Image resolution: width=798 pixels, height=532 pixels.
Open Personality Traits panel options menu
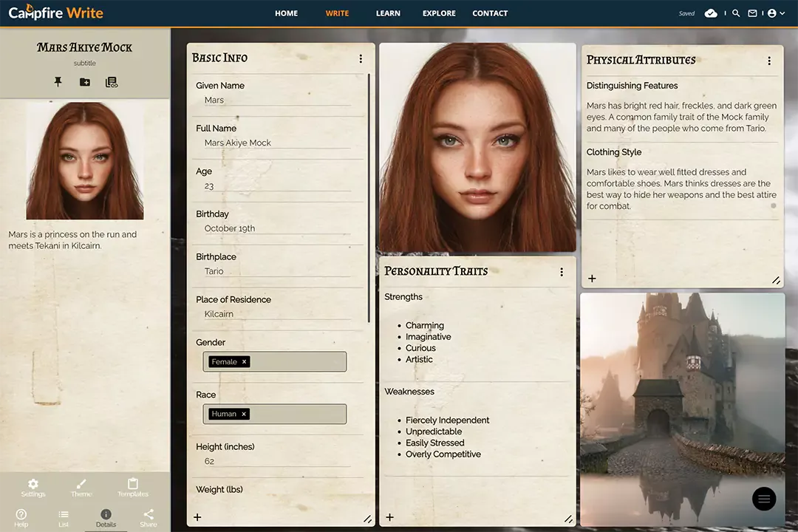[562, 272]
